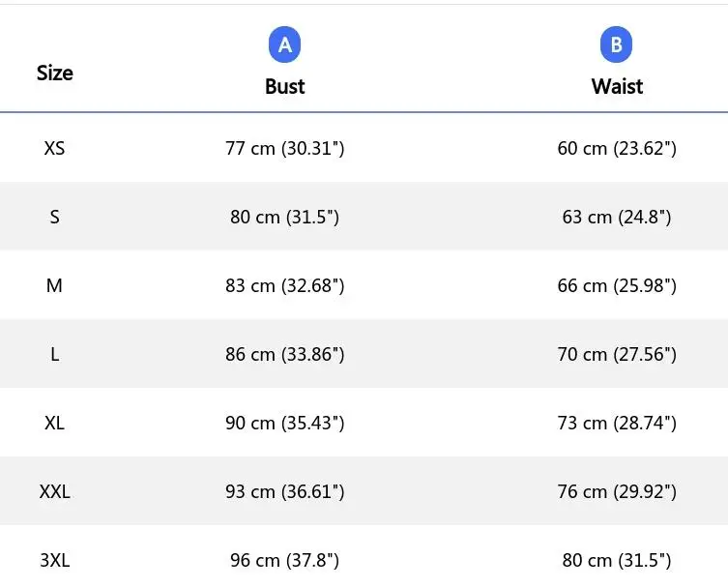Click the 76 cm (29.92") waist value
728x588 pixels.
tap(617, 491)
